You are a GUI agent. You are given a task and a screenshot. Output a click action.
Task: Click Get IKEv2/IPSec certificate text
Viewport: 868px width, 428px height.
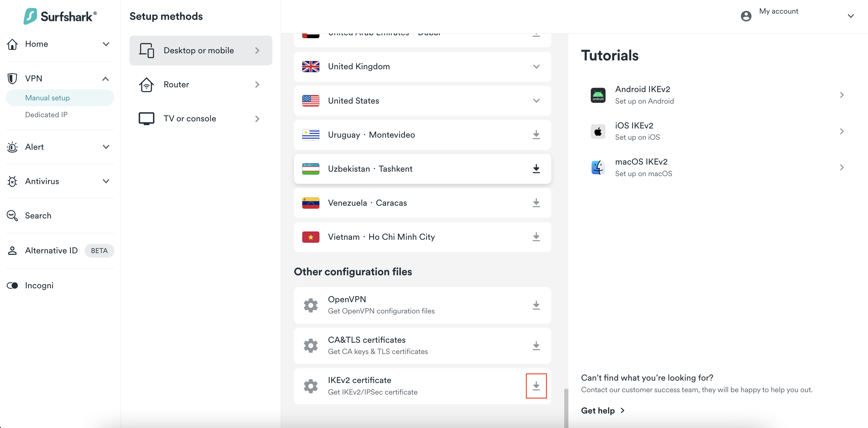tap(373, 392)
